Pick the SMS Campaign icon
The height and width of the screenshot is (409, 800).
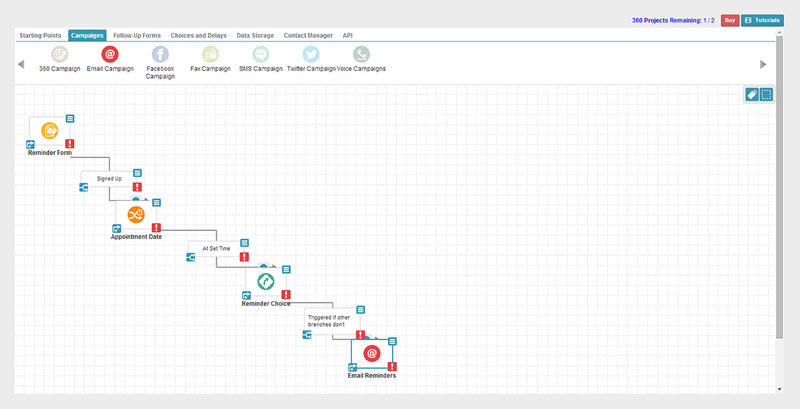point(261,54)
